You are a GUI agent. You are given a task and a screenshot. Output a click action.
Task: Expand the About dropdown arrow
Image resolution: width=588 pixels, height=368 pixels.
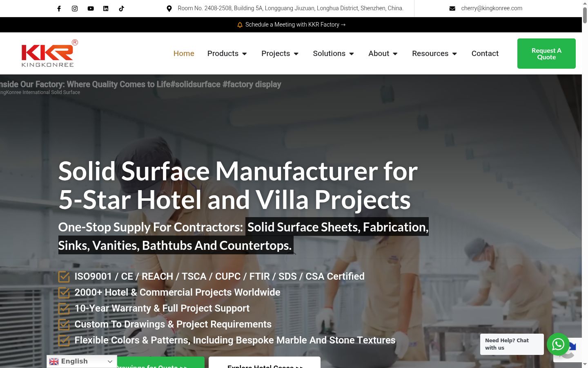tap(395, 54)
